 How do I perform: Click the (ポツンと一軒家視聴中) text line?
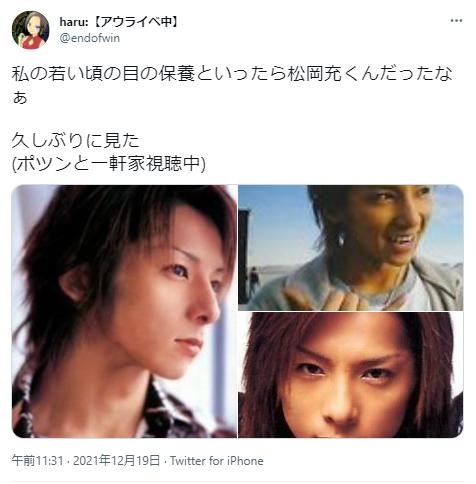point(109,163)
